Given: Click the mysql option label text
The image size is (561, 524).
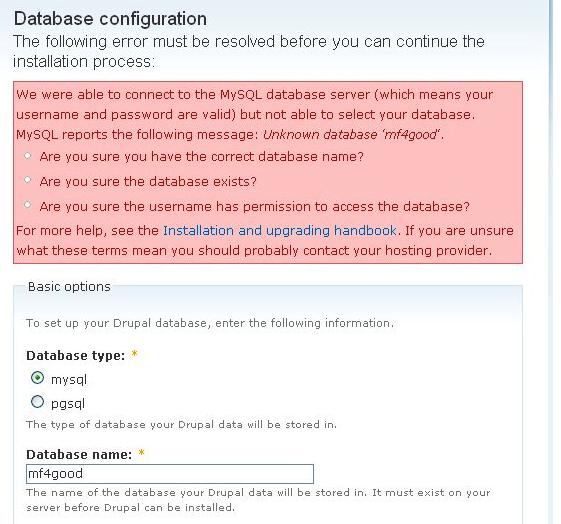Looking at the screenshot, I should 69,379.
